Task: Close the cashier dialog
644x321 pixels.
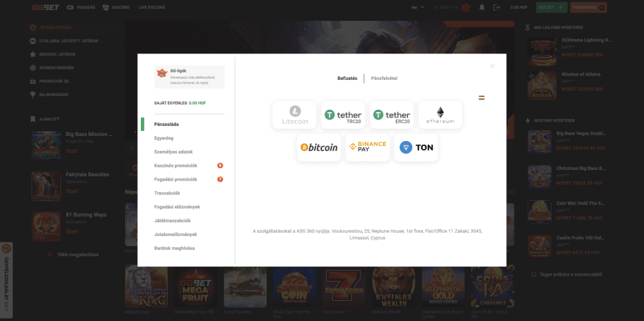Action: click(492, 66)
